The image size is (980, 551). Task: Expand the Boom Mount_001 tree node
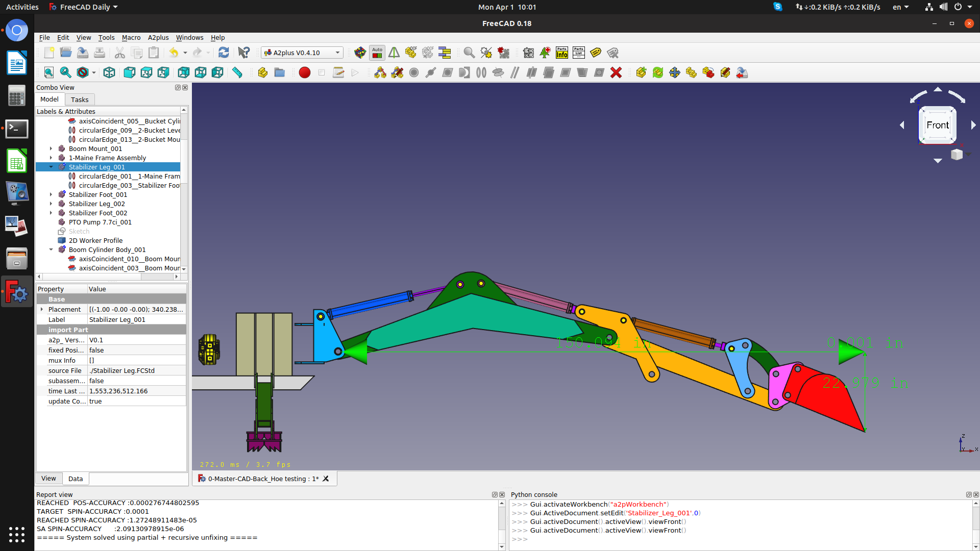click(51, 148)
